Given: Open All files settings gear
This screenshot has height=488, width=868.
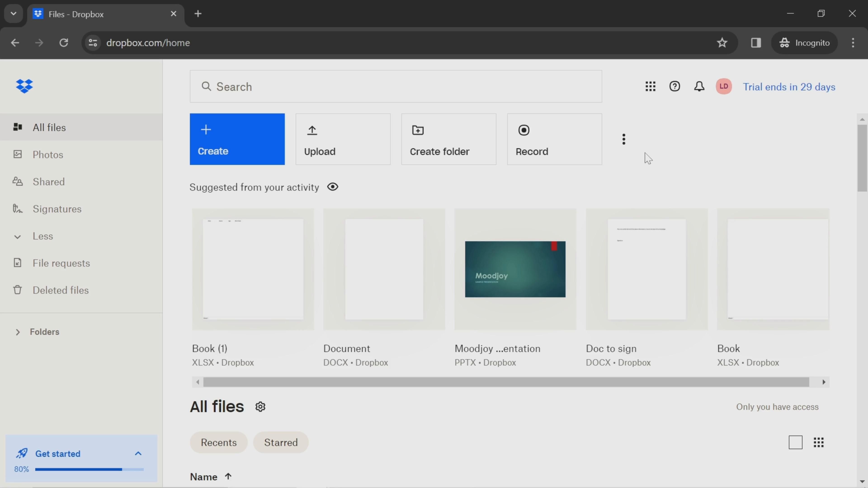Looking at the screenshot, I should [260, 407].
